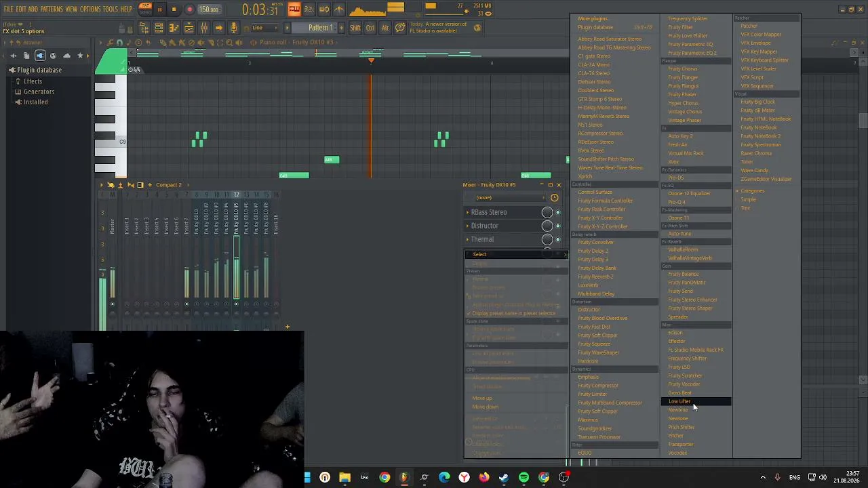Select Tree view option
868x488 pixels.
click(745, 208)
